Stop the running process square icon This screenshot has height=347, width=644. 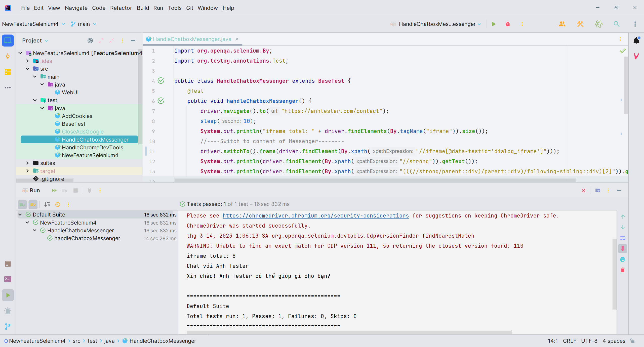click(x=75, y=190)
